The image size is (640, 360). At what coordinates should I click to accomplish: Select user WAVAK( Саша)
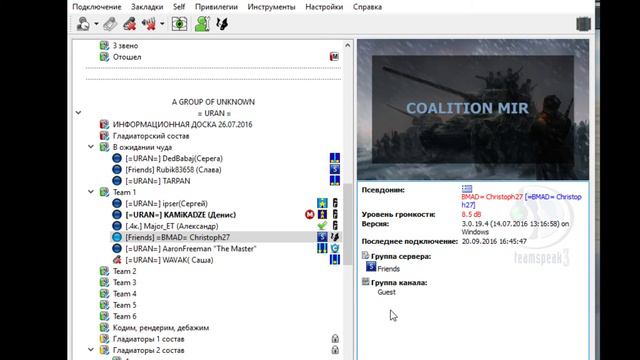click(169, 260)
